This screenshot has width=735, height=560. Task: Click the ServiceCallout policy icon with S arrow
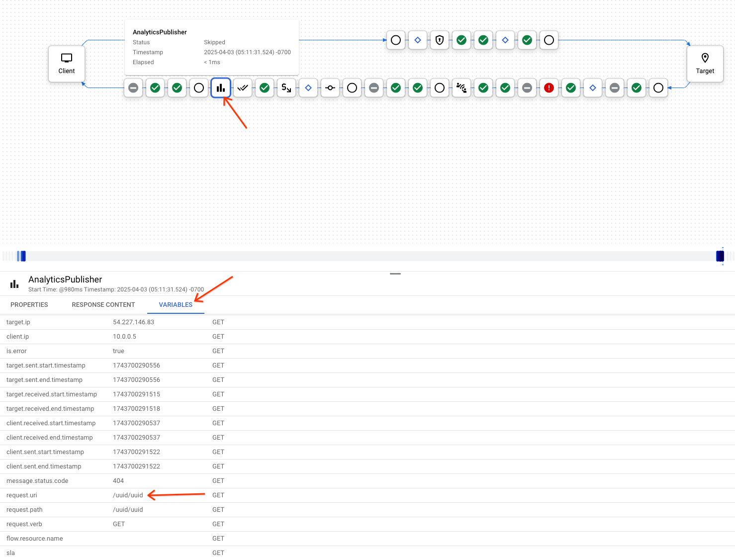[x=286, y=88]
